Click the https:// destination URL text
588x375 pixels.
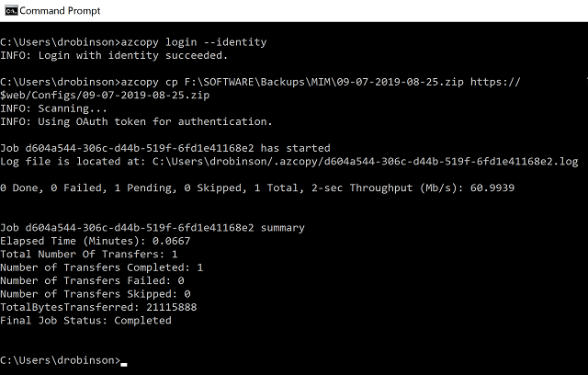(495, 82)
